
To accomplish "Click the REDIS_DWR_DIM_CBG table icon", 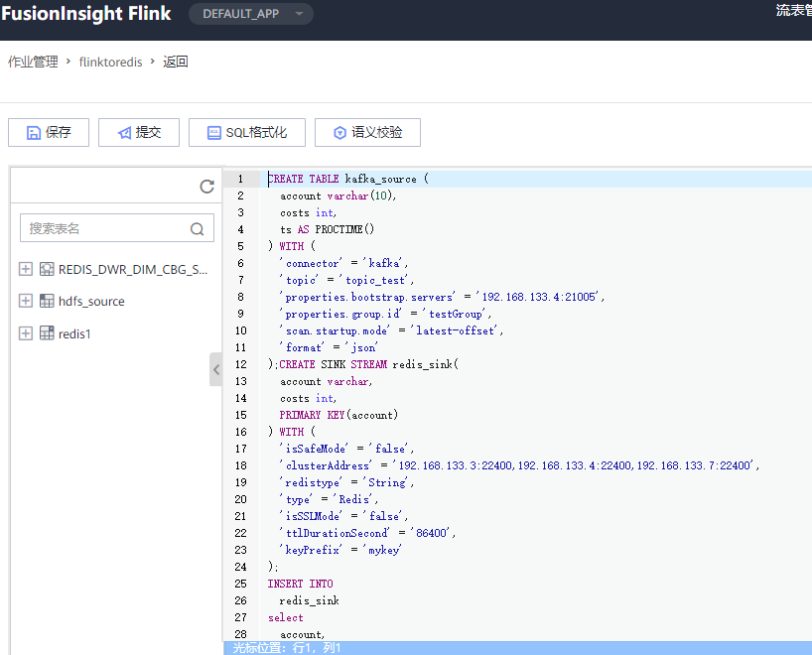I will pyautogui.click(x=47, y=269).
